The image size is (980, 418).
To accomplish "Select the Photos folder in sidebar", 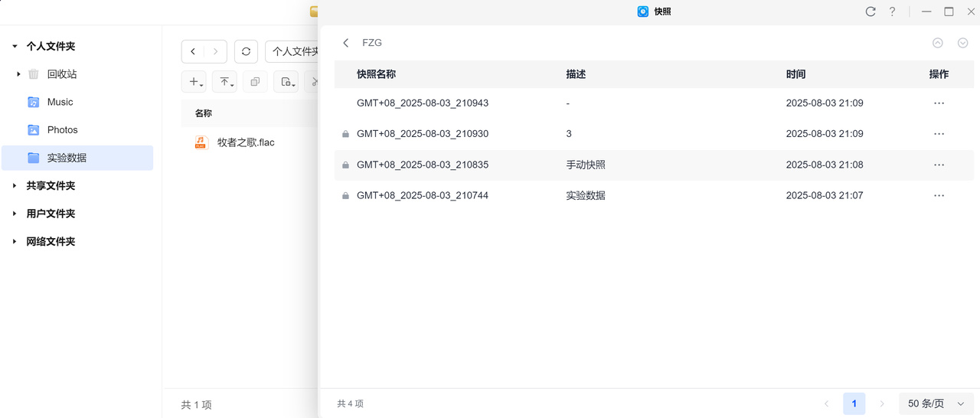I will pyautogui.click(x=62, y=130).
